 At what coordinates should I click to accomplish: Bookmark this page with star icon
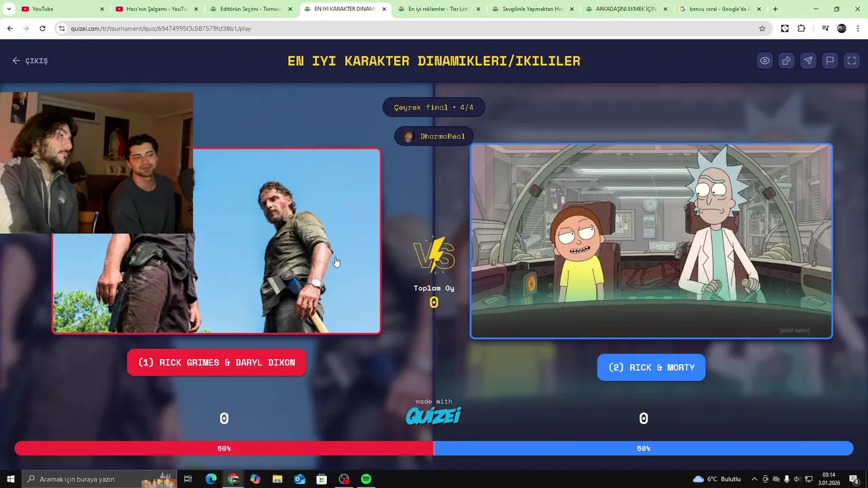pos(762,28)
